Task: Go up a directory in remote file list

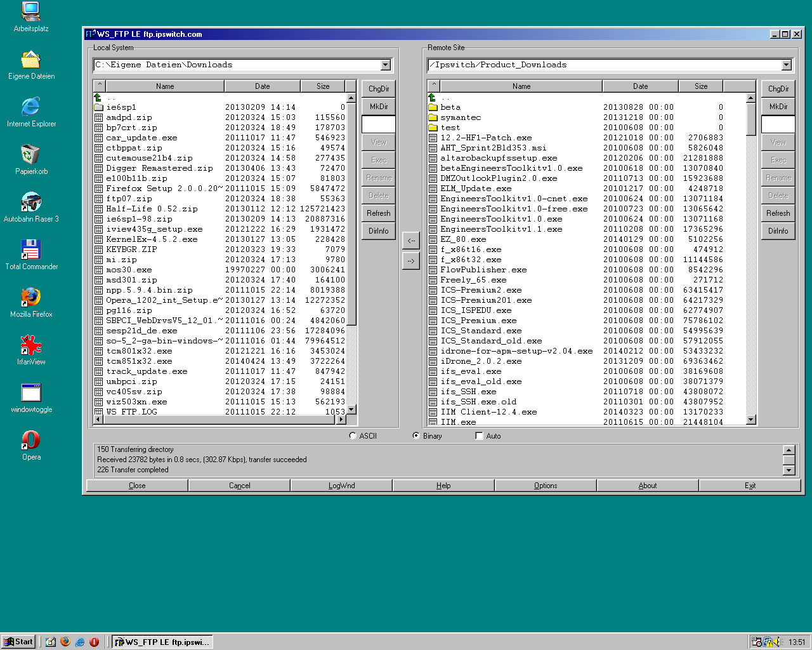Action: pos(432,97)
